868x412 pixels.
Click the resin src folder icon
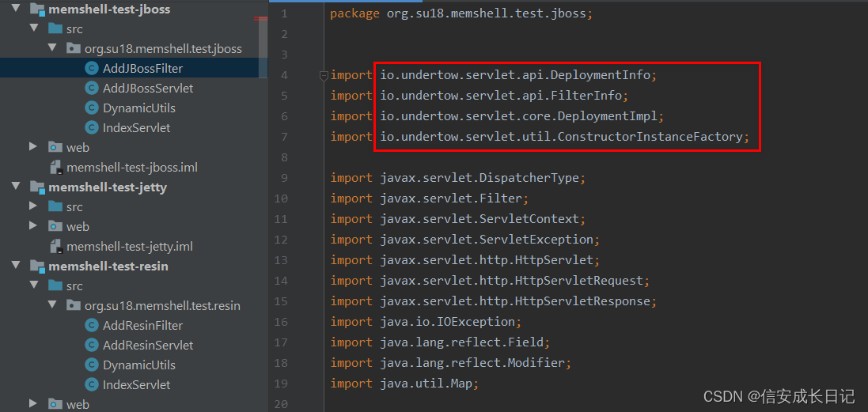pyautogui.click(x=55, y=285)
